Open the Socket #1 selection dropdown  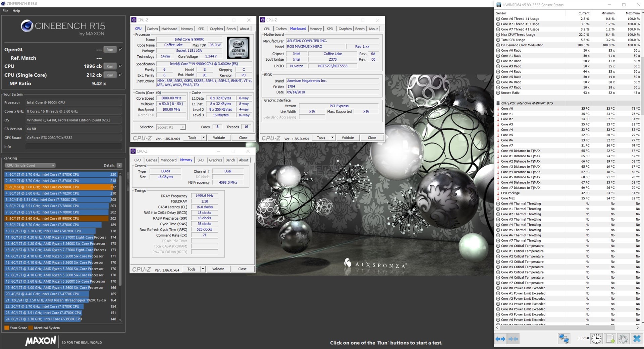[171, 127]
